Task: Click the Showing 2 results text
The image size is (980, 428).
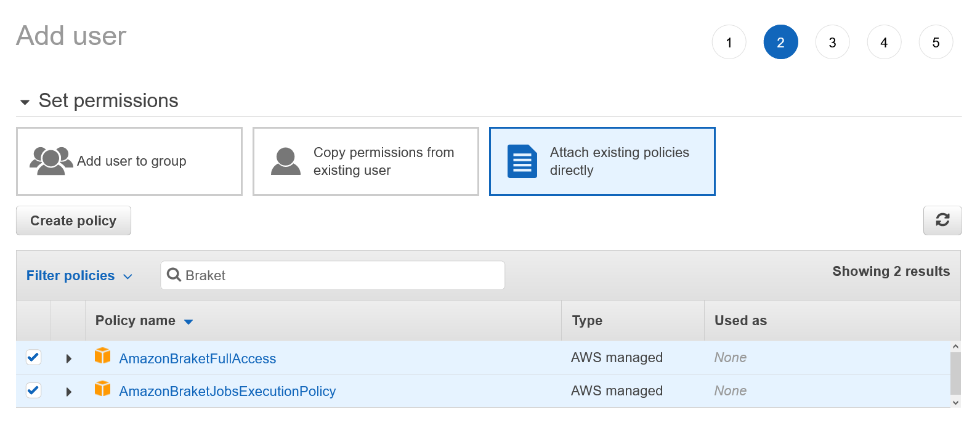Action: tap(891, 272)
